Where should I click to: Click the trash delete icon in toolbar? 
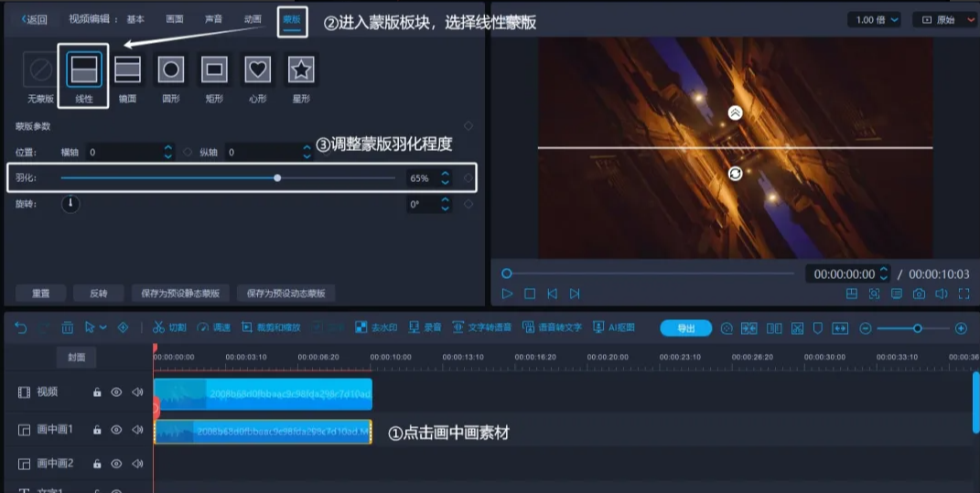68,327
